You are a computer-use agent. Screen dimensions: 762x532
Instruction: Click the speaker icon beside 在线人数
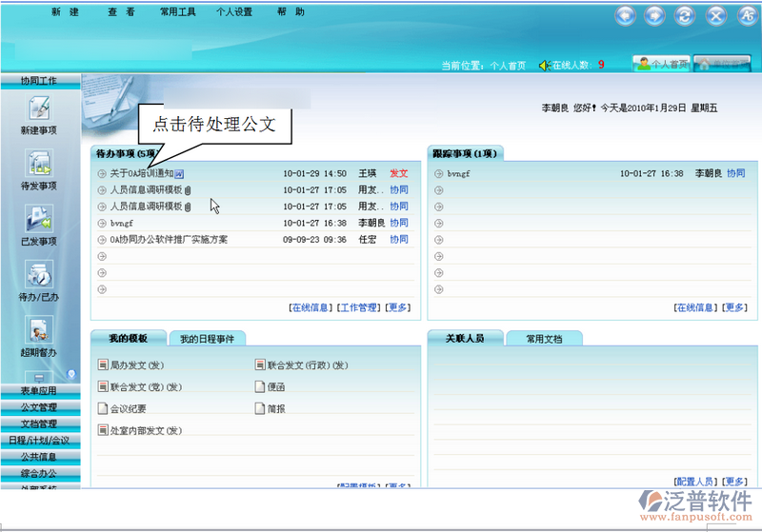tap(544, 65)
